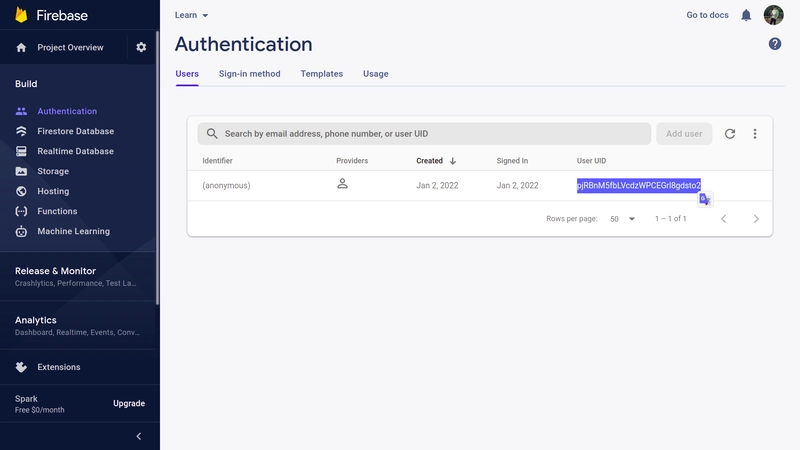Open the user account avatar
Screen dimensions: 800x450
773,15
